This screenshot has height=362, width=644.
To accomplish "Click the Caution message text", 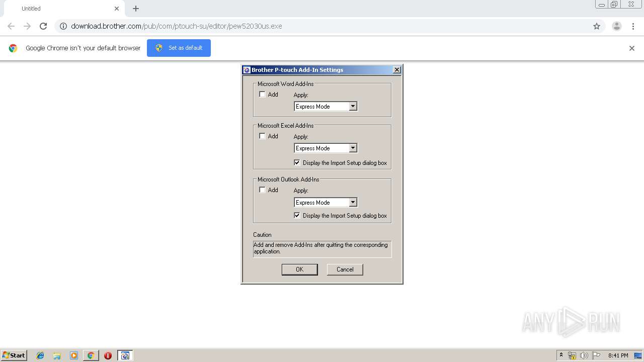I will [321, 248].
